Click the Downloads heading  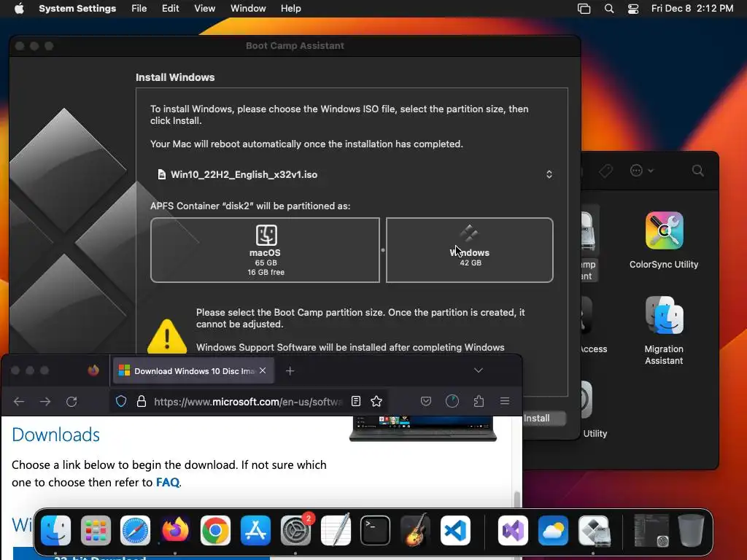point(55,435)
